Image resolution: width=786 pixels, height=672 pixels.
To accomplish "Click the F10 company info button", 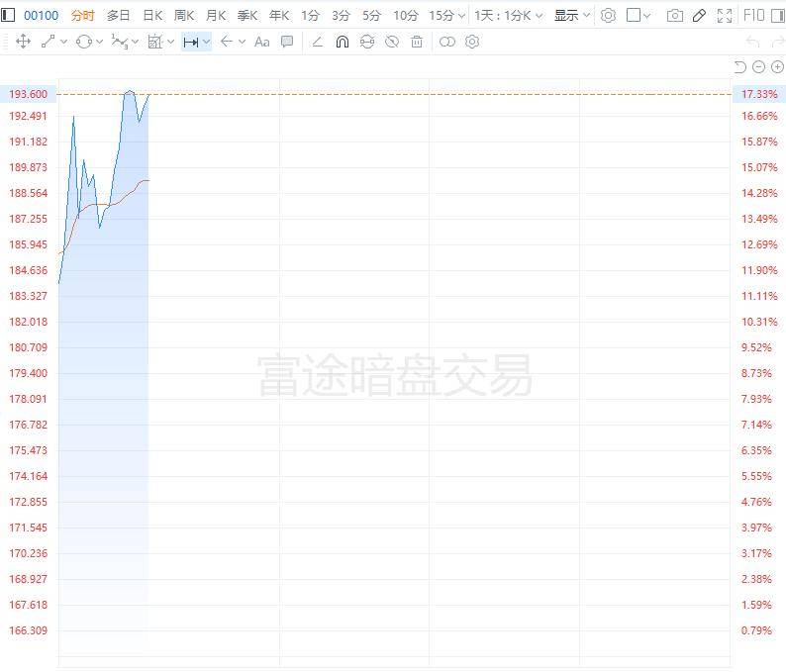I will pyautogui.click(x=752, y=16).
